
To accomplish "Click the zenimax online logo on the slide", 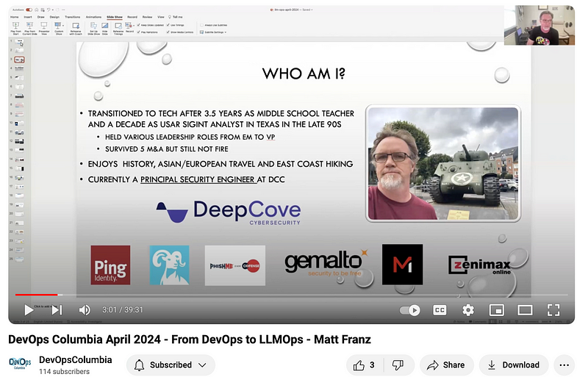I will click(480, 265).
